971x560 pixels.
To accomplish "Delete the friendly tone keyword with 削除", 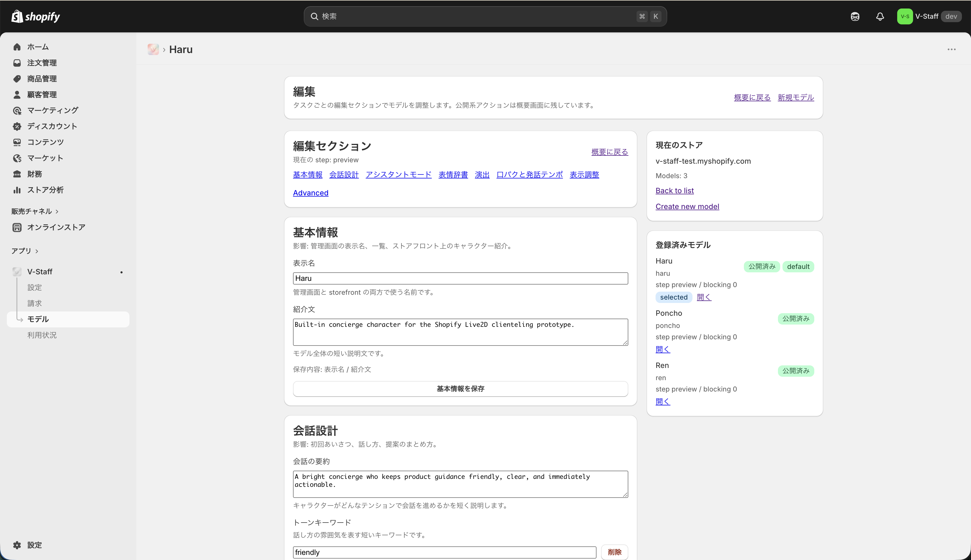I will [x=615, y=552].
